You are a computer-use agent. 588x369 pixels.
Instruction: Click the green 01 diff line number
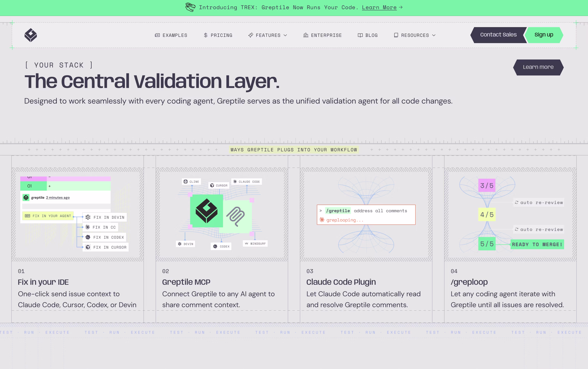point(29,186)
